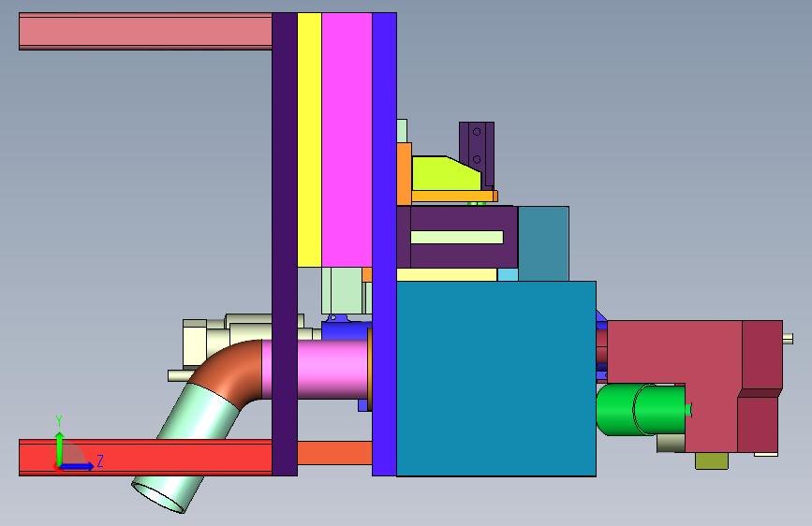
Task: Click the green Y axis arrow of triad
Action: (59, 448)
